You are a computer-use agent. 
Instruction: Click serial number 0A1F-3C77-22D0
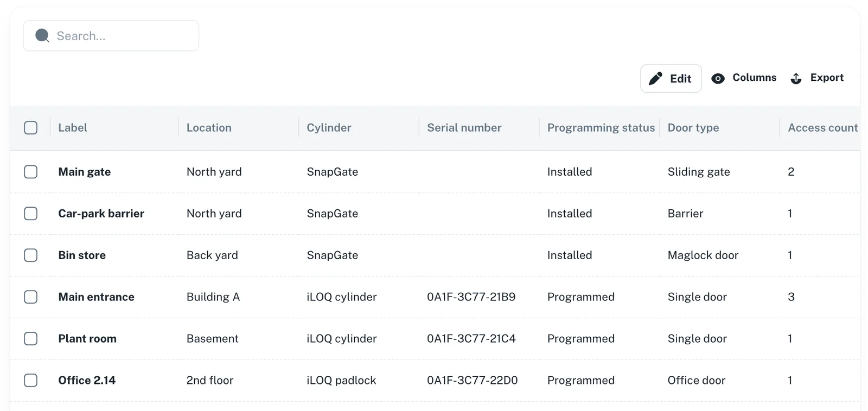pyautogui.click(x=473, y=381)
